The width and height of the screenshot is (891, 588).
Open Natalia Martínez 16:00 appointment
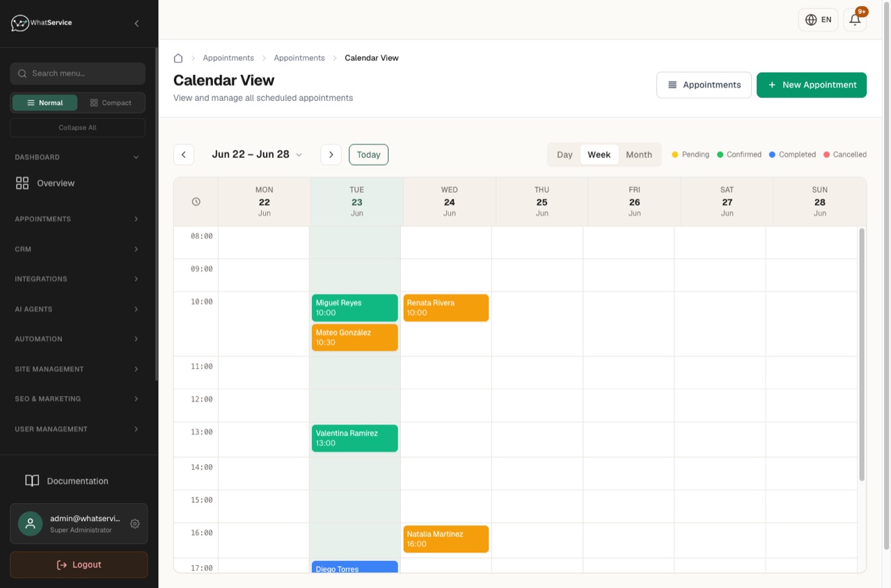[446, 539]
